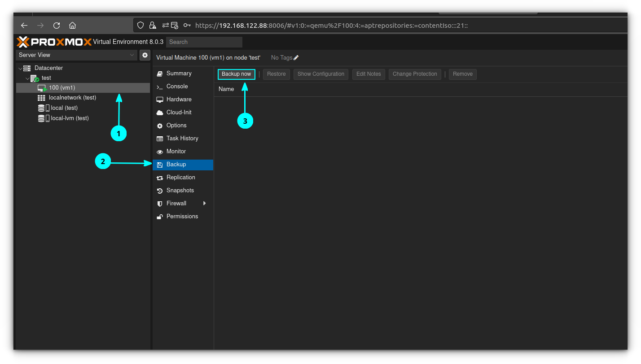Collapse the test node in tree
The width and height of the screenshot is (641, 364).
pos(27,78)
